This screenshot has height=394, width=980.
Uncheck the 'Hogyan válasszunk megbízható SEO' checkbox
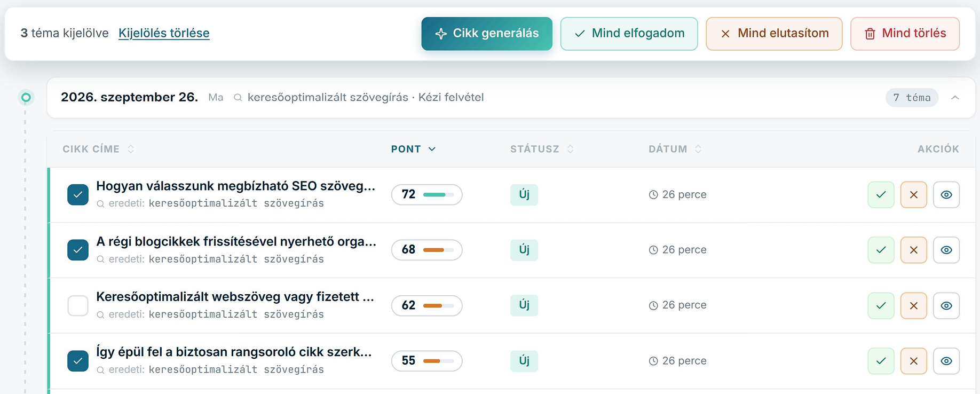tap(78, 195)
